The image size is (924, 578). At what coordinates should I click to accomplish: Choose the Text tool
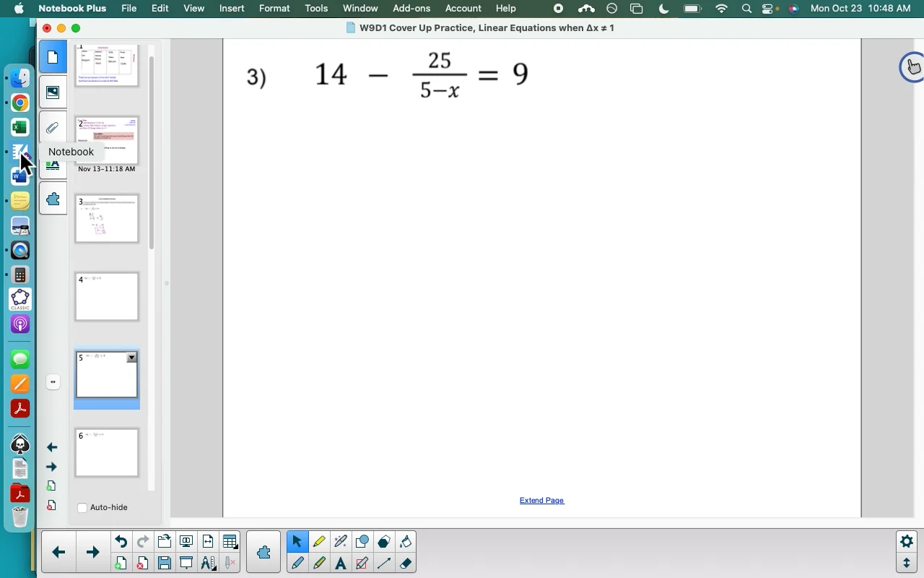[341, 564]
